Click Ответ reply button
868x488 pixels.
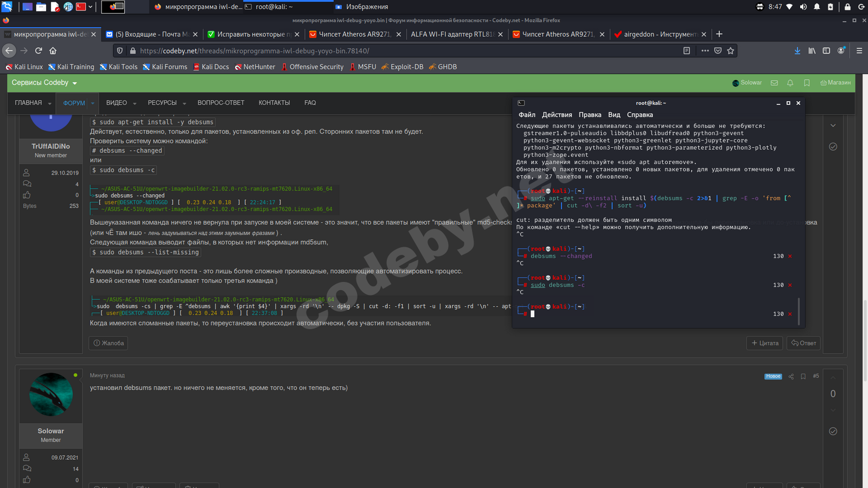803,343
